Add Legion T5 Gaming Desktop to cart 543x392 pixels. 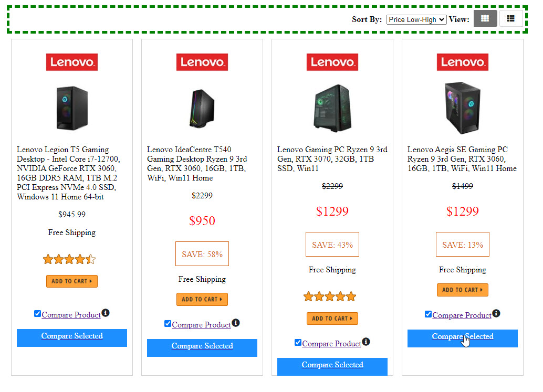72,281
